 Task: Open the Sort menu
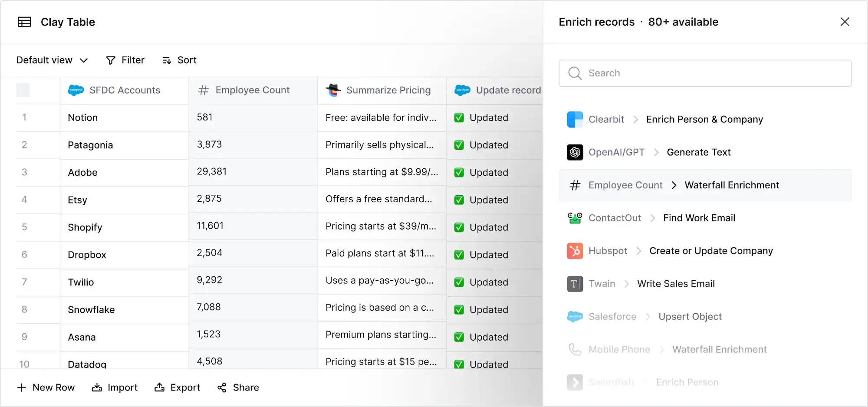pyautogui.click(x=179, y=60)
